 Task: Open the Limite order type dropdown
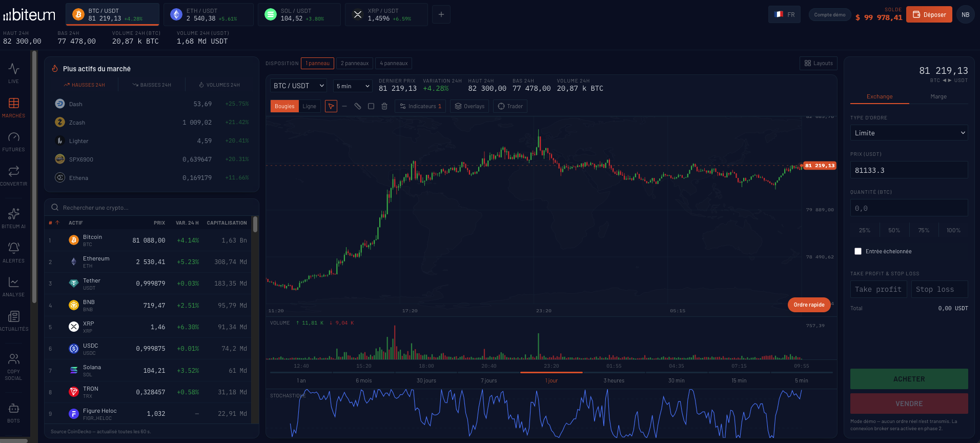click(x=909, y=133)
